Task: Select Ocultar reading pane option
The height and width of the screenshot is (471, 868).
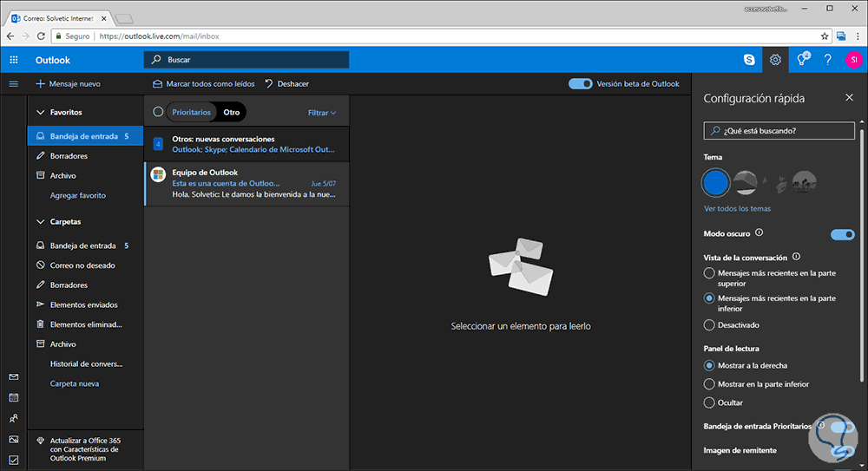Action: coord(709,403)
